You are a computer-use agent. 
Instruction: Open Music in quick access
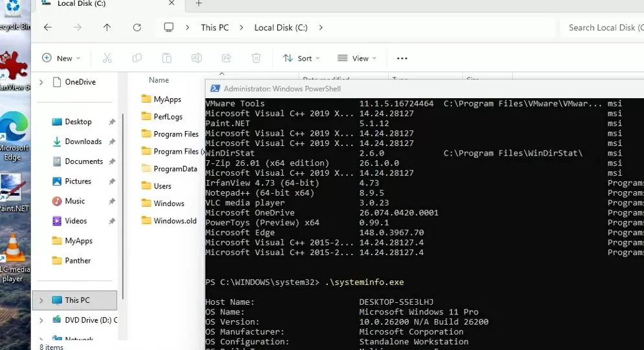point(75,201)
